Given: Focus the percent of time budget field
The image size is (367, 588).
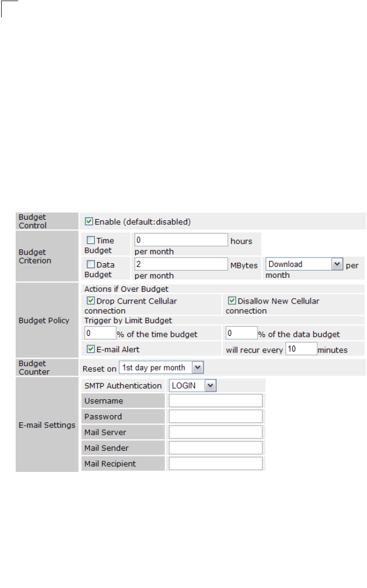Looking at the screenshot, I should 100,334.
